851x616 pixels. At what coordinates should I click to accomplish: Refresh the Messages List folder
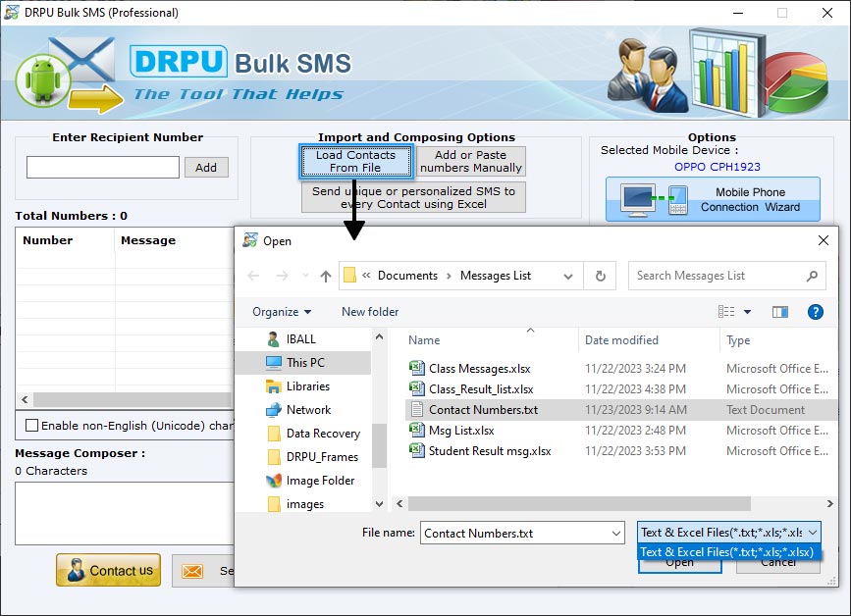[601, 276]
